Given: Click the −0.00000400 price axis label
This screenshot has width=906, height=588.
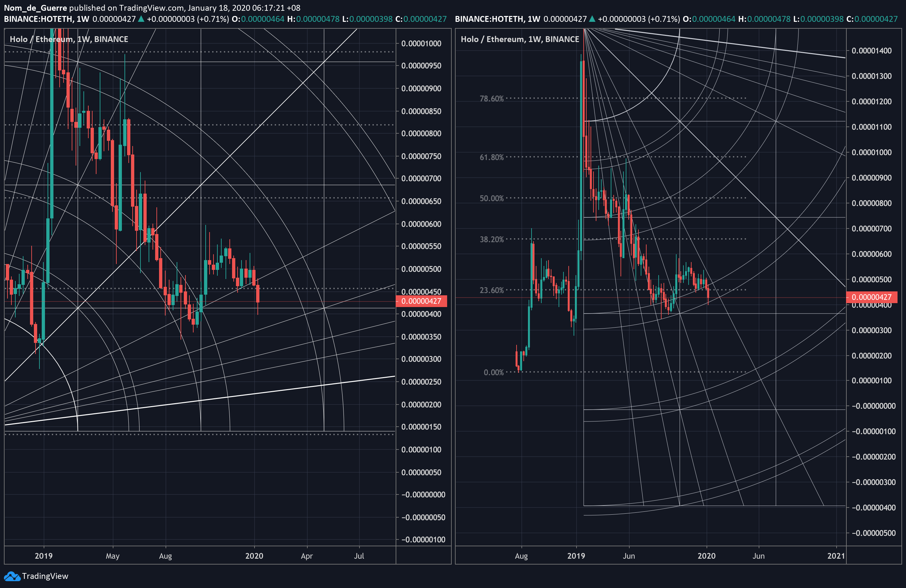Looking at the screenshot, I should pos(874,507).
